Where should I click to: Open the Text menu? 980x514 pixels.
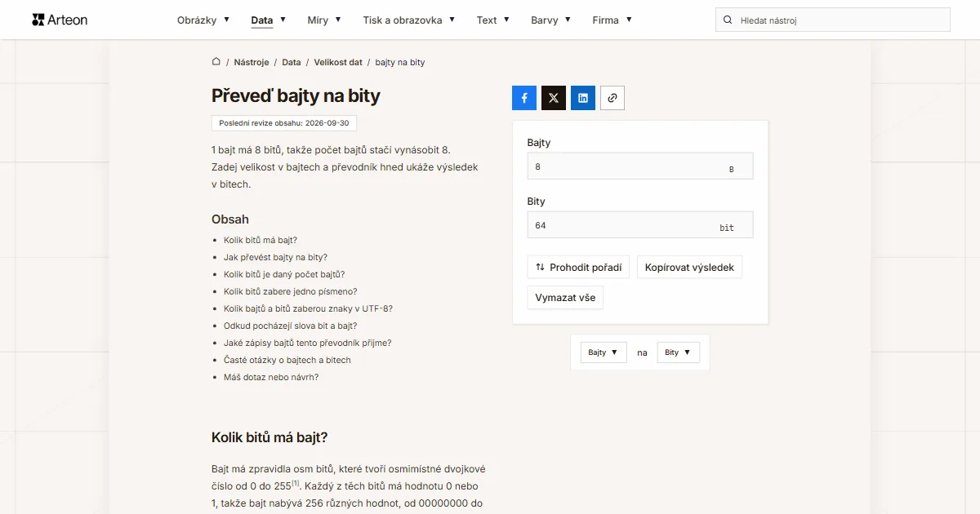(x=493, y=20)
